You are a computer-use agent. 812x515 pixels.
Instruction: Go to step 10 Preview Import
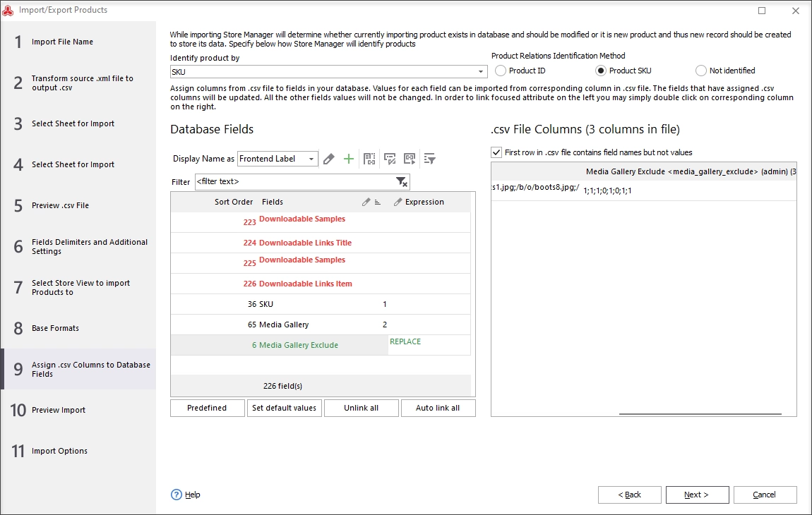tap(78, 410)
